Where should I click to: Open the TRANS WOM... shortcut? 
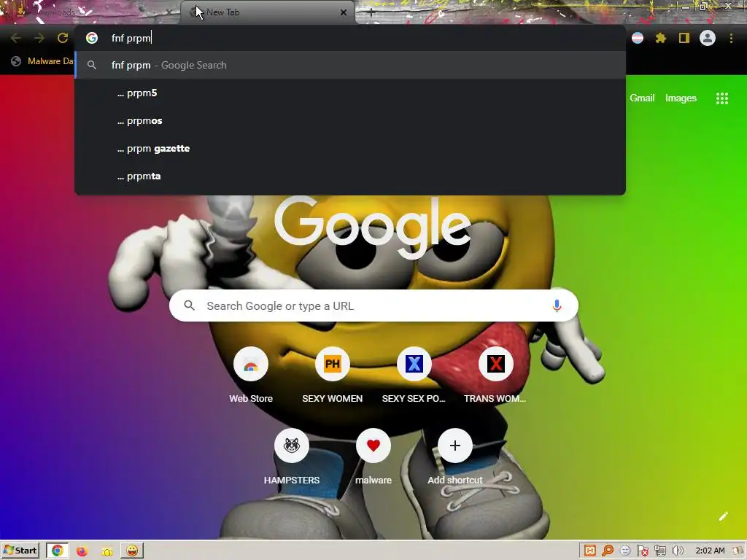click(x=495, y=364)
